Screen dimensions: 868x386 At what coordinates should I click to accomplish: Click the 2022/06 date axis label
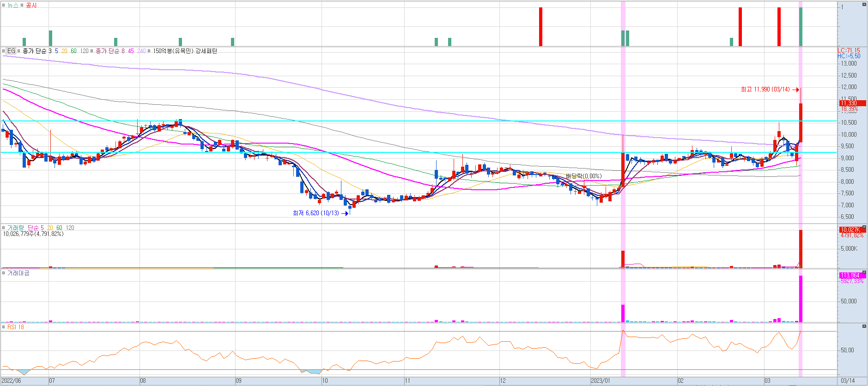tap(12, 381)
